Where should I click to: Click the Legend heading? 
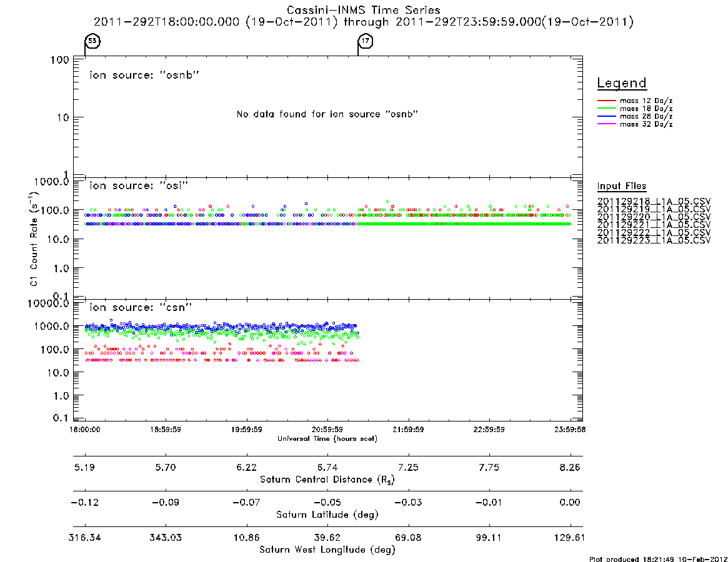pyautogui.click(x=622, y=83)
